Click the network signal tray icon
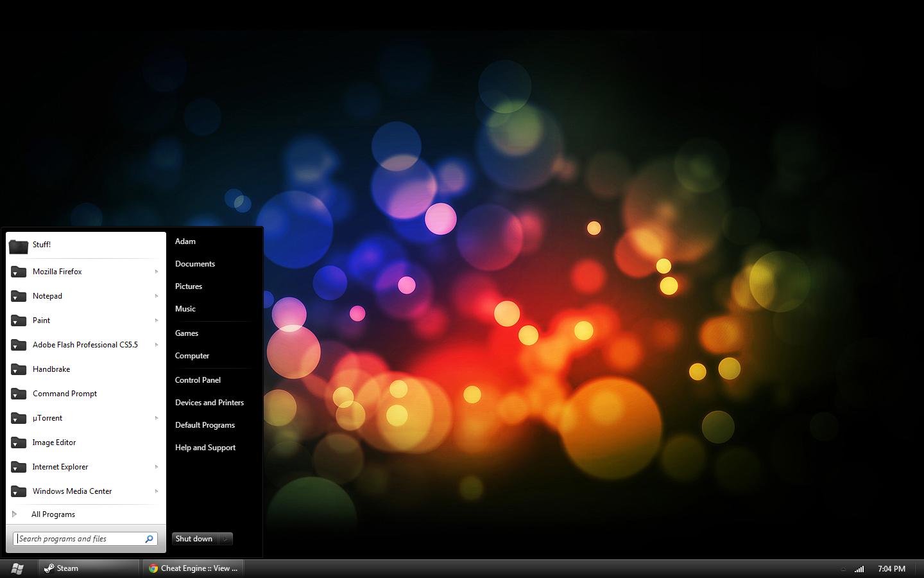The height and width of the screenshot is (578, 924). tap(859, 569)
